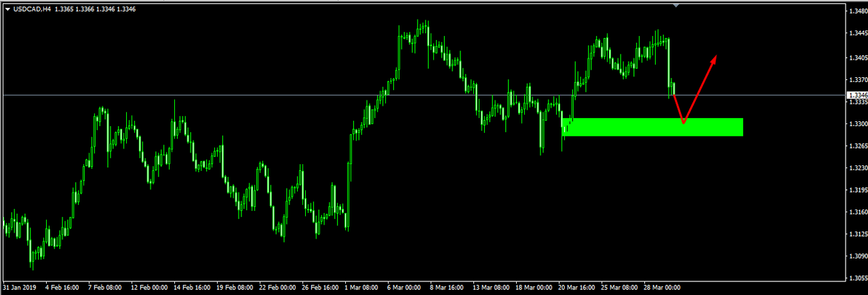Click the 13 Mar 08:00 time label
Image resolution: width=868 pixels, height=295 pixels.
[x=490, y=288]
